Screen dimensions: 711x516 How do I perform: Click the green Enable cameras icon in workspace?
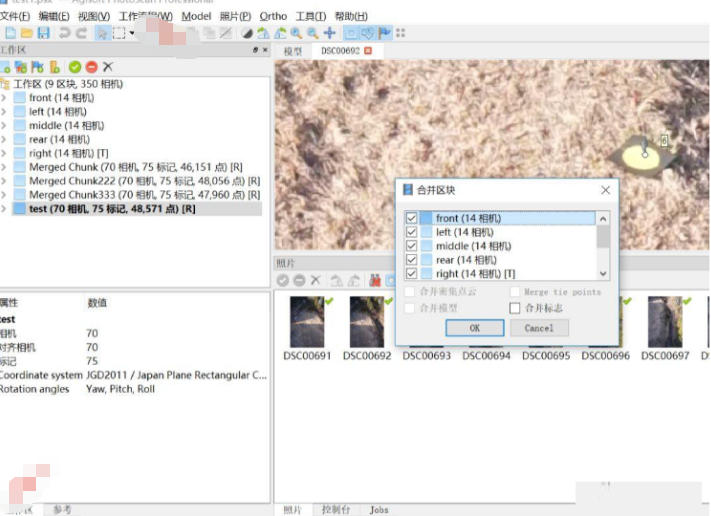(75, 67)
